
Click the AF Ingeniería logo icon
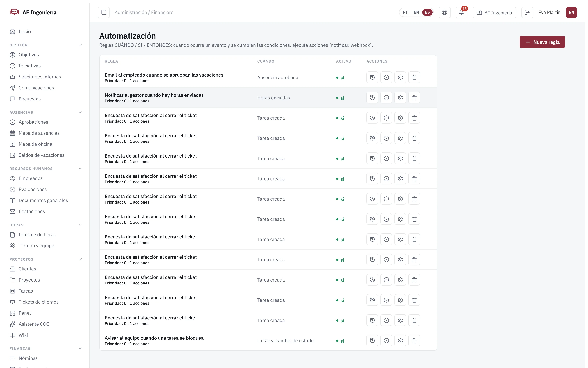click(x=14, y=12)
